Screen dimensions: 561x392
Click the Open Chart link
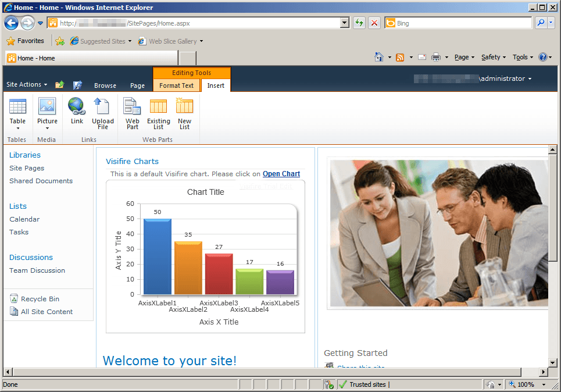click(281, 174)
